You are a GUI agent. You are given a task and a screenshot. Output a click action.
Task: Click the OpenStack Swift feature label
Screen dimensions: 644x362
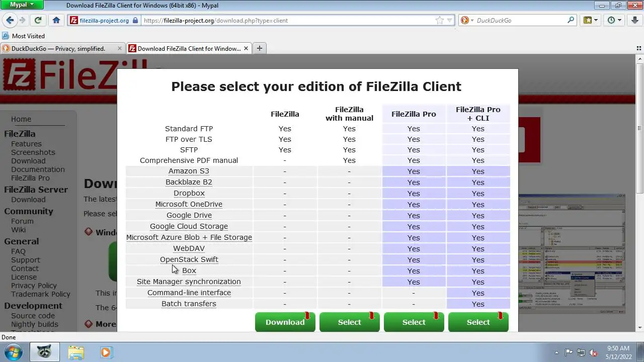[189, 260]
